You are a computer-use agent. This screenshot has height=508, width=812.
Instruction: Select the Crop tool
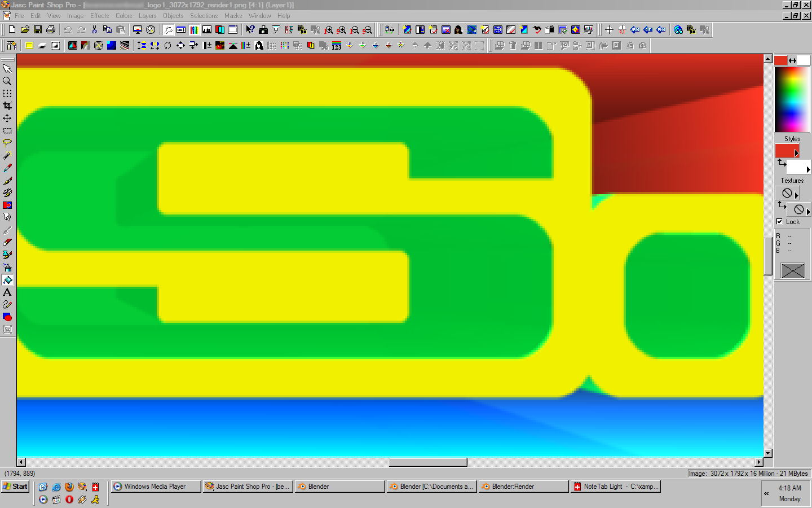(7, 106)
